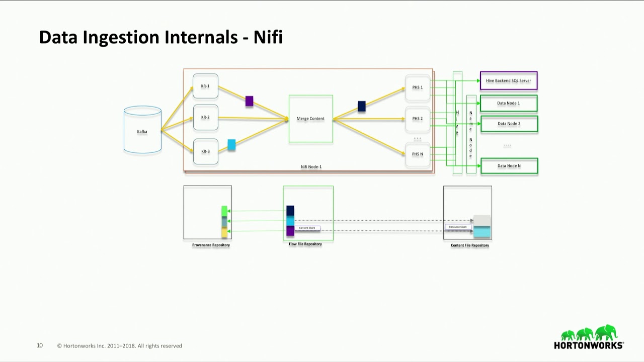644x362 pixels.
Task: Click green block in Provenance Repository
Action: 224,211
